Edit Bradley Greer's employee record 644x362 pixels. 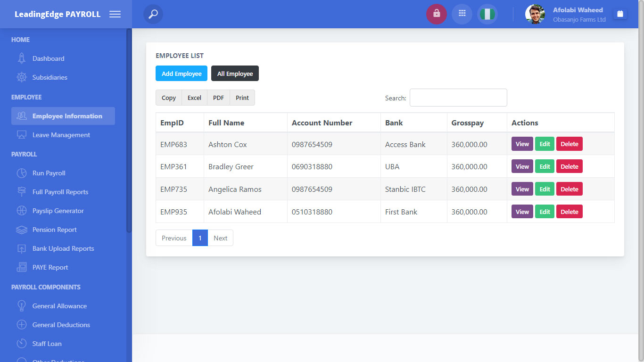tap(545, 166)
